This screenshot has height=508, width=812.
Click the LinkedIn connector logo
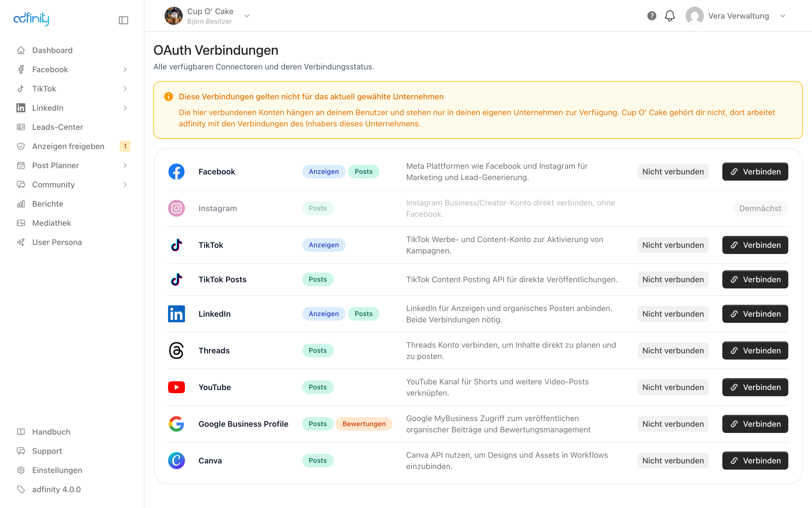coord(176,314)
